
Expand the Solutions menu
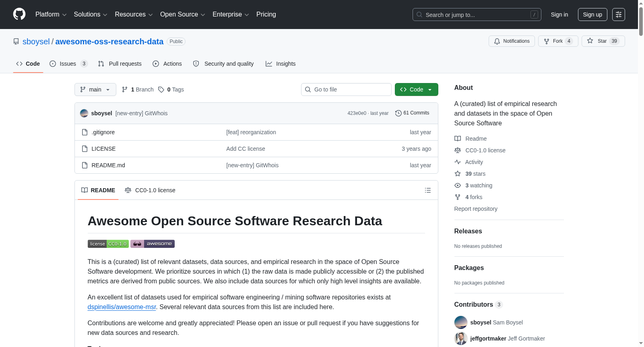click(x=91, y=15)
